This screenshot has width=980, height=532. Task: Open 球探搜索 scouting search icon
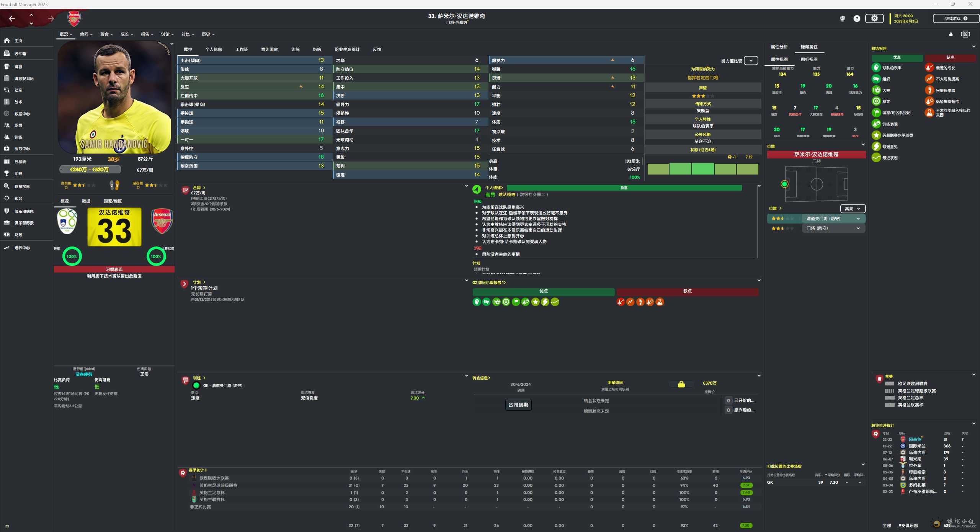pos(7,186)
